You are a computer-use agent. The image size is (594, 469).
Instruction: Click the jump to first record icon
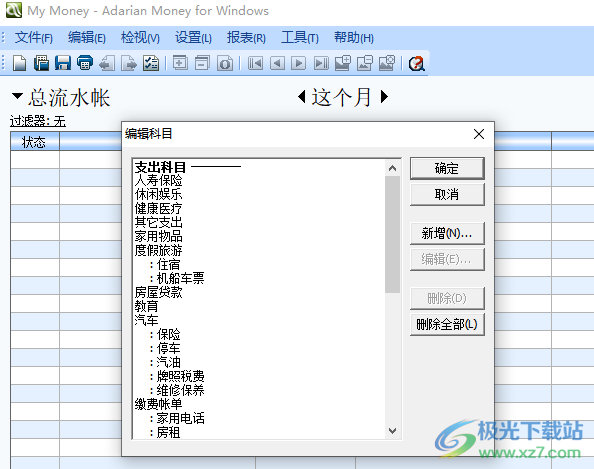[255, 63]
